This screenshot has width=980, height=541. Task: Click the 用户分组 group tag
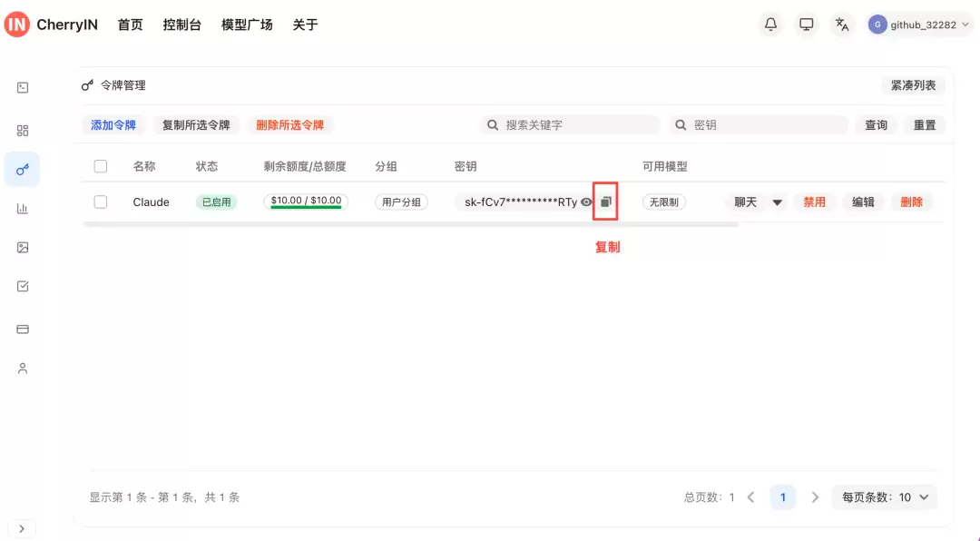(401, 202)
